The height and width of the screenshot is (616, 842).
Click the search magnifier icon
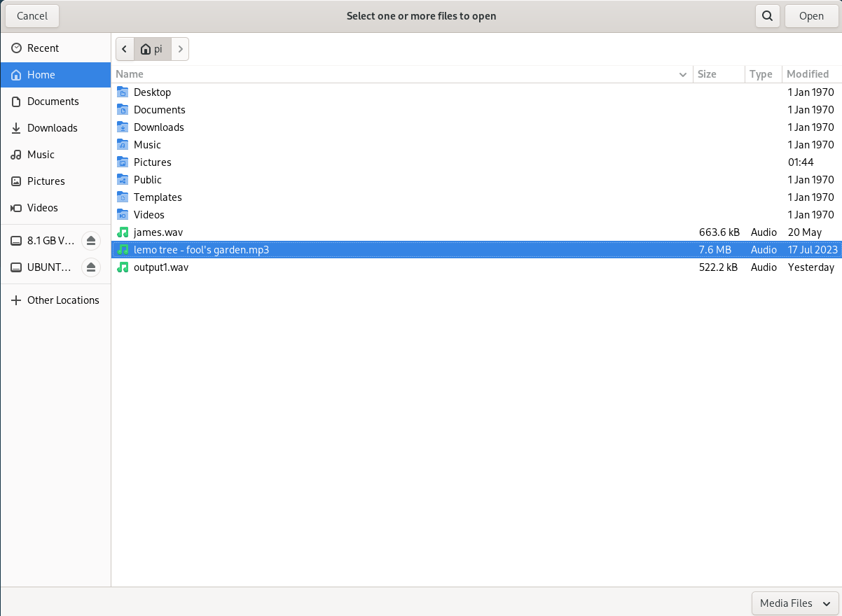tap(768, 16)
